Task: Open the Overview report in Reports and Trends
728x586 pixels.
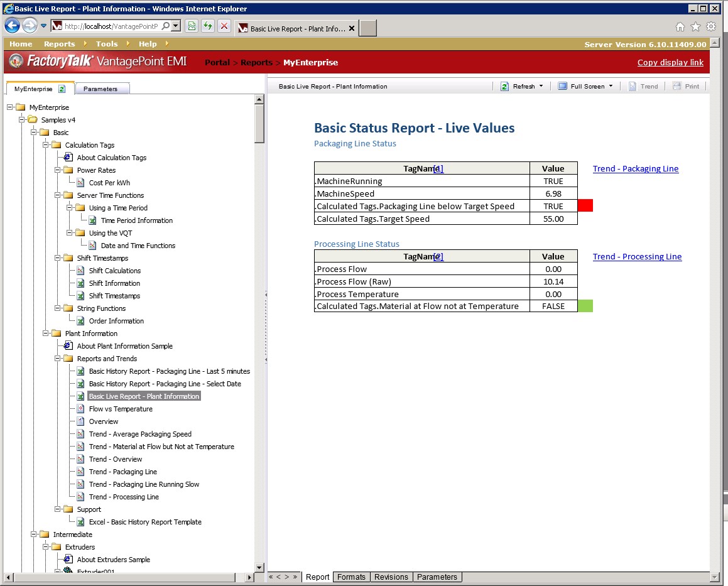Action: (104, 421)
